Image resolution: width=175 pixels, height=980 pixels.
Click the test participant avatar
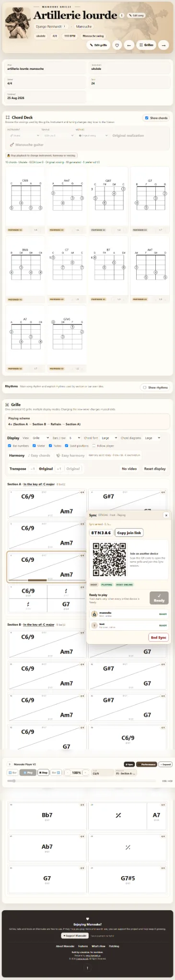pos(94,625)
